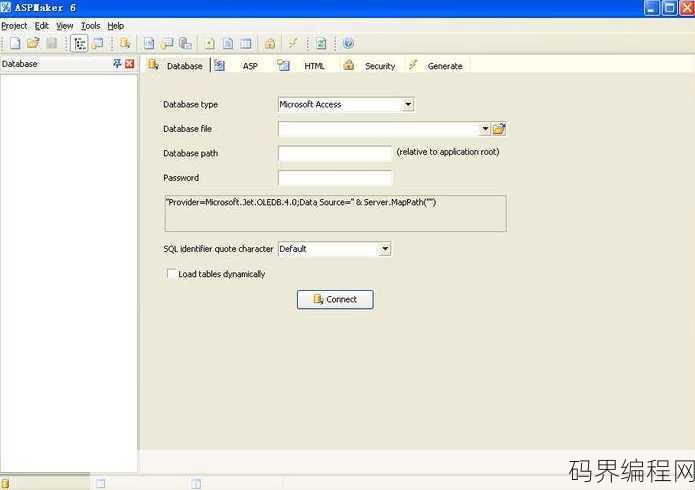This screenshot has width=695, height=490.
Task: Open the Database type dropdown
Action: (408, 105)
